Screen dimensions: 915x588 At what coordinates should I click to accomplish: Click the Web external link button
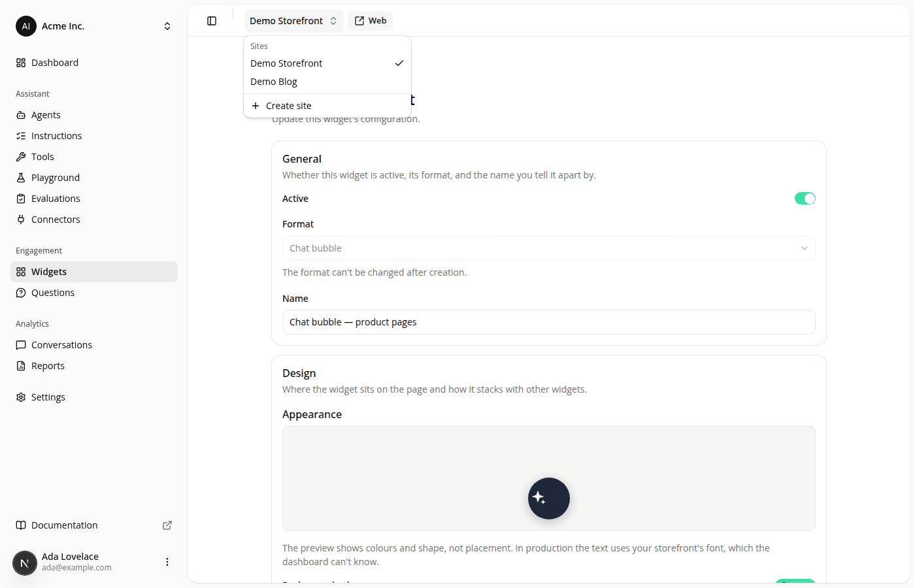coord(371,21)
